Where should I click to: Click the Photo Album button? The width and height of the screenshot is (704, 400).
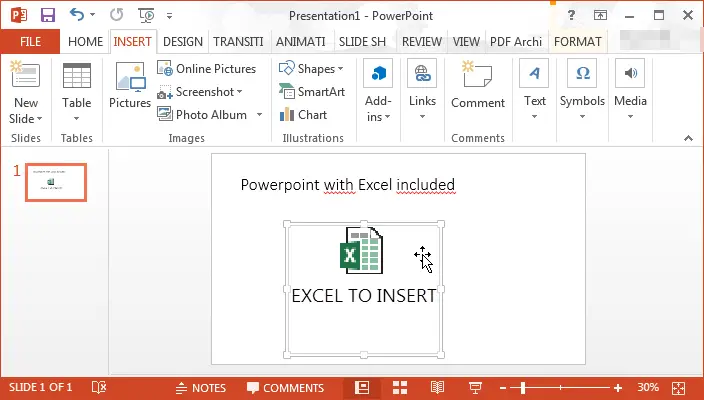pyautogui.click(x=202, y=115)
